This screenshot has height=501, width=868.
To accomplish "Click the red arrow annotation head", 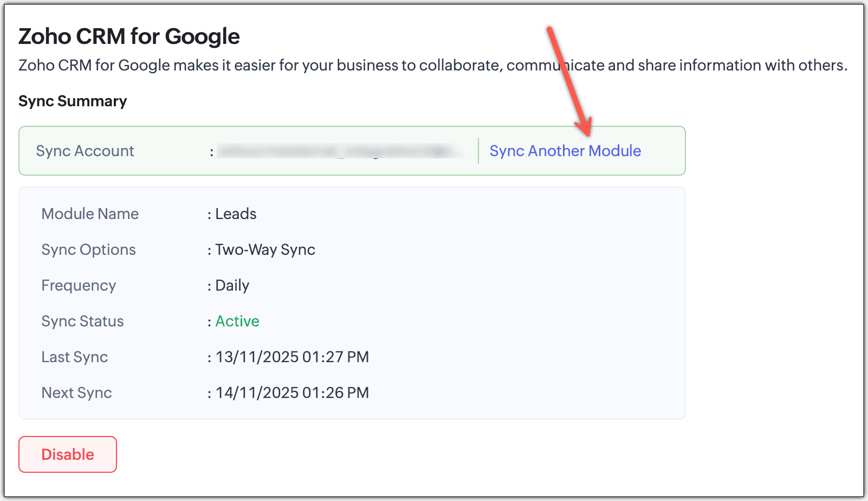I will pos(585,128).
